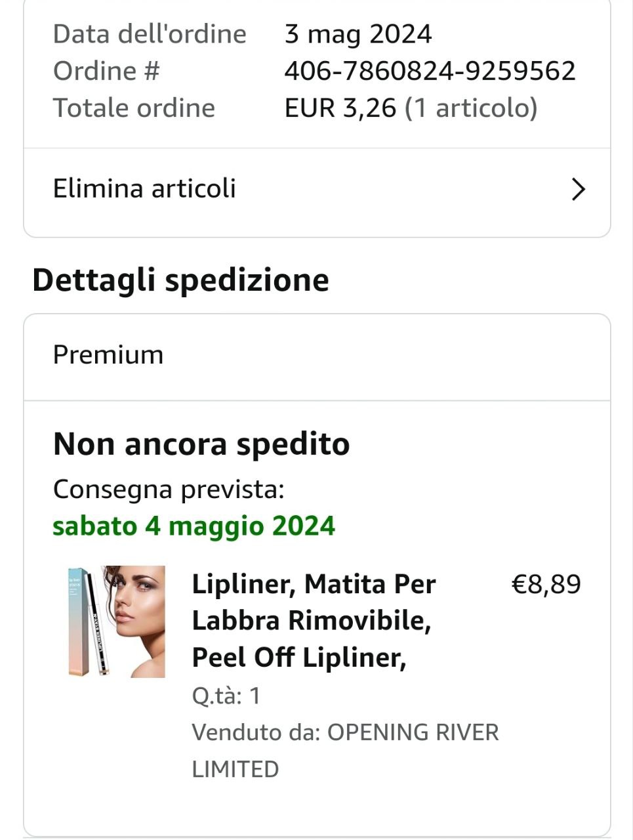Tap the Q.tà: 1 quantity text
Image resolution: width=633 pixels, height=840 pixels.
click(x=226, y=696)
